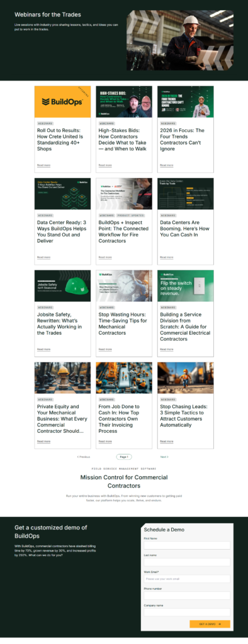
Task: Select the Webinars tag on Roll Out to Results card
Action: point(45,123)
